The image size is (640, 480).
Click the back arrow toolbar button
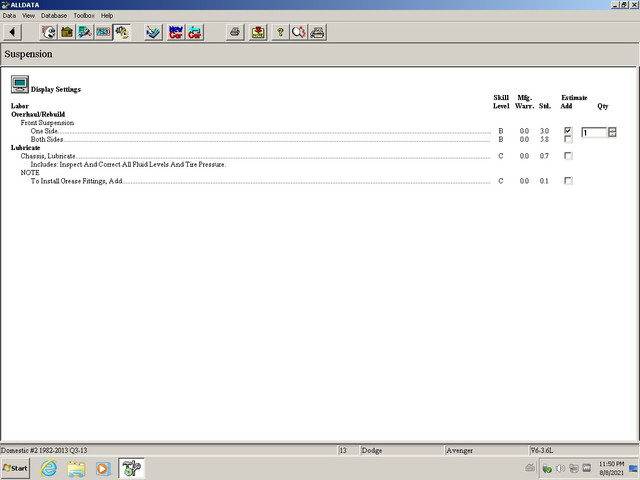[13, 32]
